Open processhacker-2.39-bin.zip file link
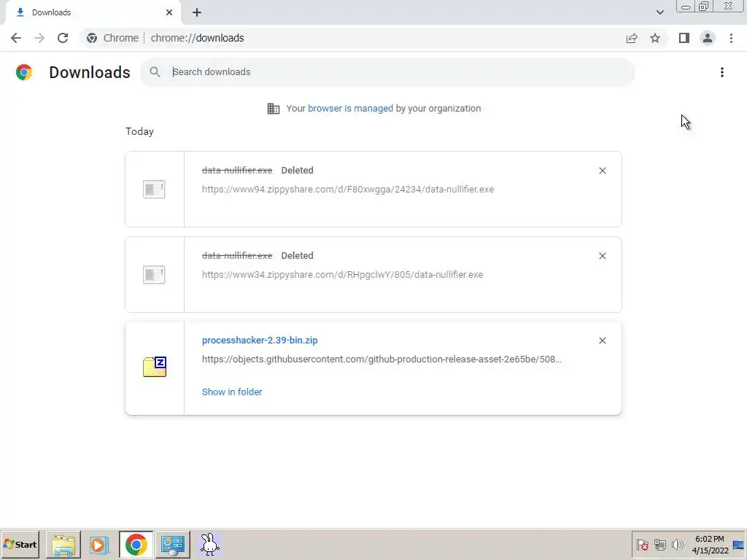The height and width of the screenshot is (560, 747). tap(260, 340)
